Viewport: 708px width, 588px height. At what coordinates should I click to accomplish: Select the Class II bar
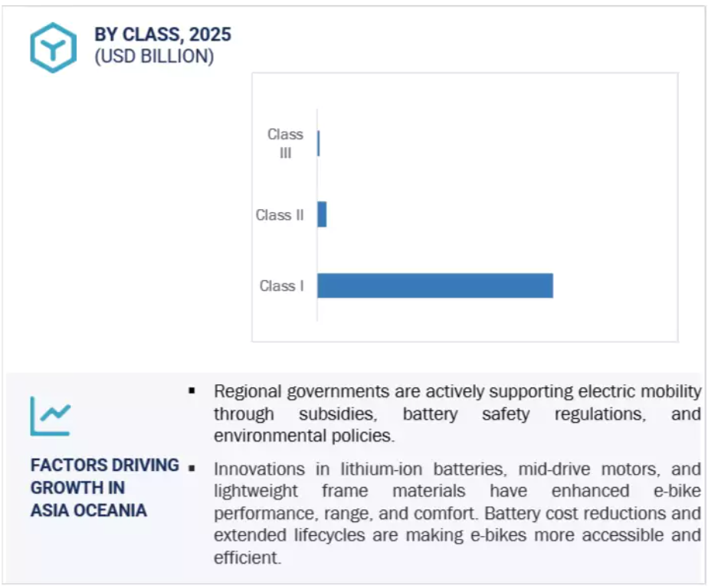[x=322, y=214]
